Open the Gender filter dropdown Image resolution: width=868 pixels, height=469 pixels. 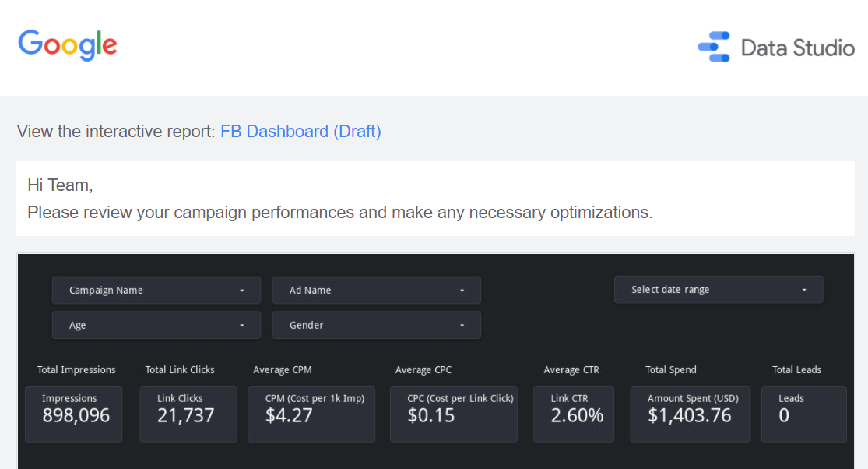coord(376,325)
